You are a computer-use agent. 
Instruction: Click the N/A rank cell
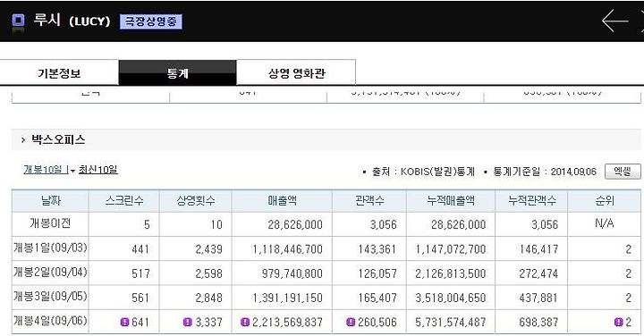[604, 223]
